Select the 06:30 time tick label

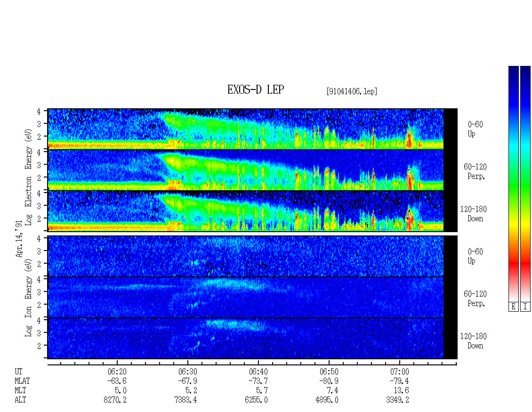(x=188, y=372)
